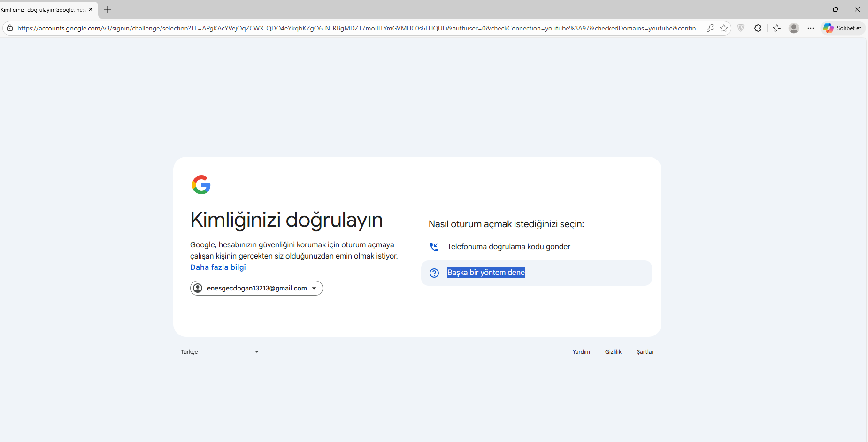Open the password manager key icon
This screenshot has height=442, width=868.
pyautogui.click(x=711, y=28)
